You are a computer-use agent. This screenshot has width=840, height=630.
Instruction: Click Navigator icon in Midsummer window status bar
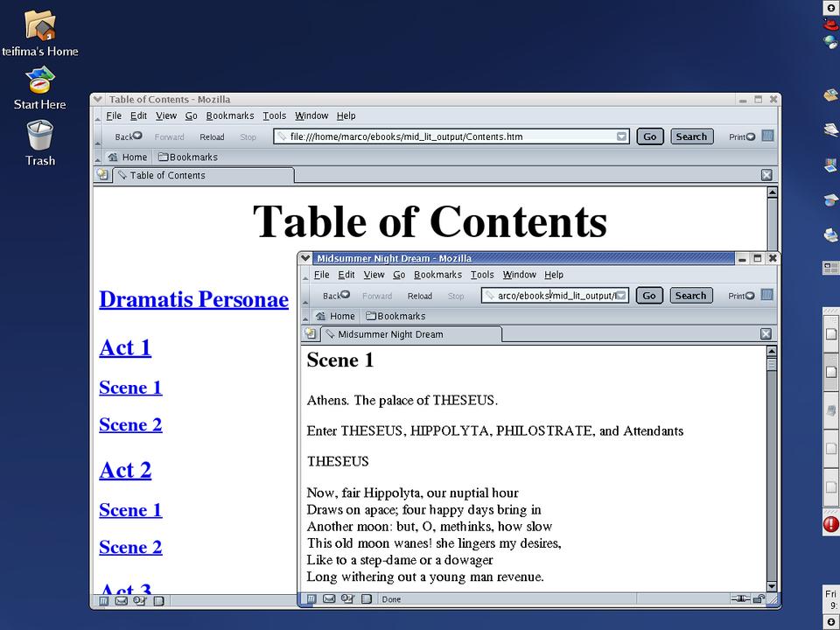pos(310,599)
